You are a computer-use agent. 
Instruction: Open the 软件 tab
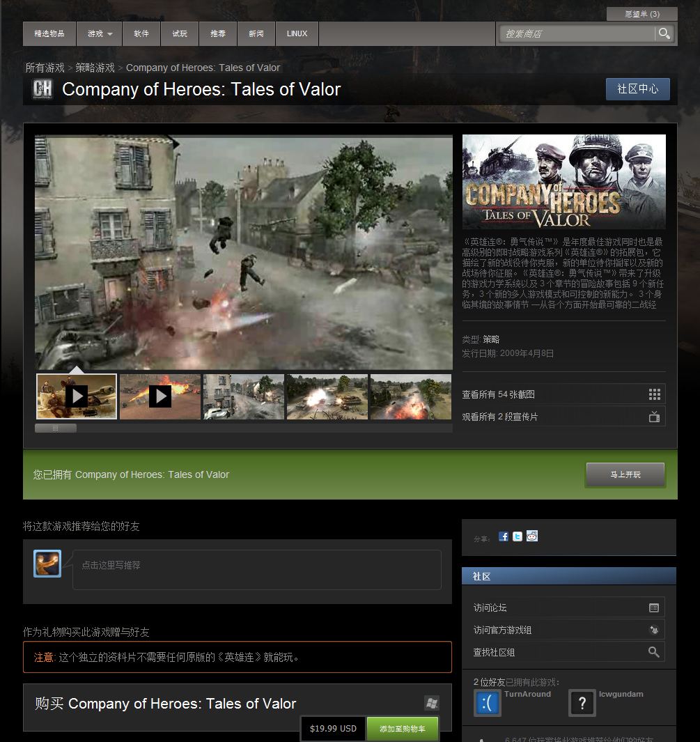pos(141,33)
